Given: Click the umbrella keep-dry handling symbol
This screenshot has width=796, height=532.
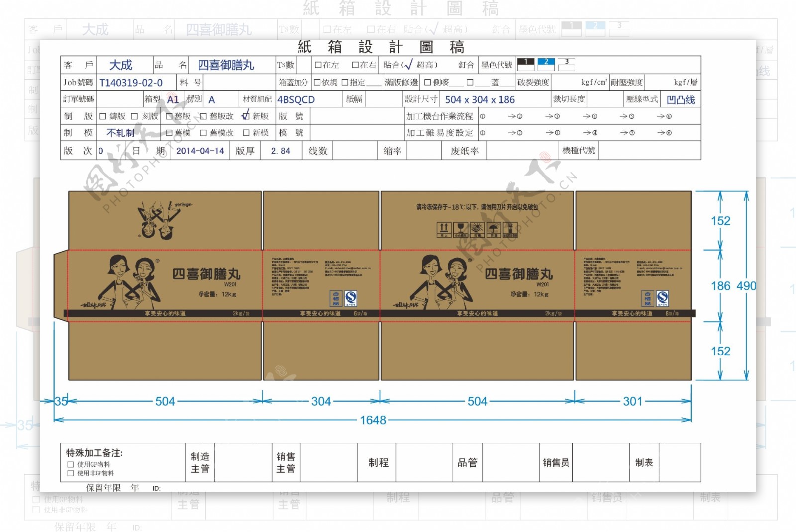Looking at the screenshot, I should (x=494, y=230).
